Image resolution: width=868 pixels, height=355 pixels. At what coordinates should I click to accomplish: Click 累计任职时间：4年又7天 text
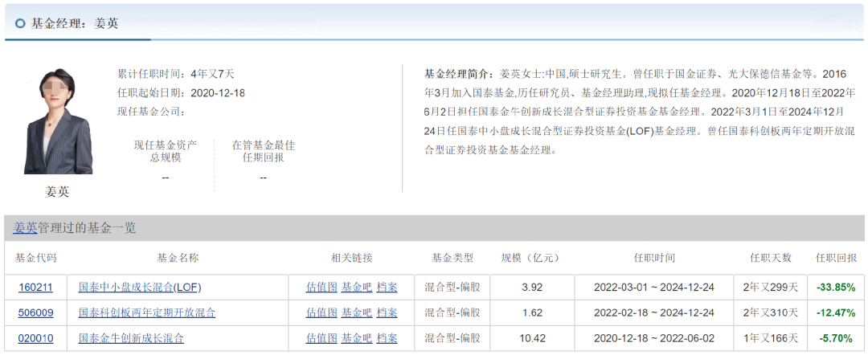point(175,74)
